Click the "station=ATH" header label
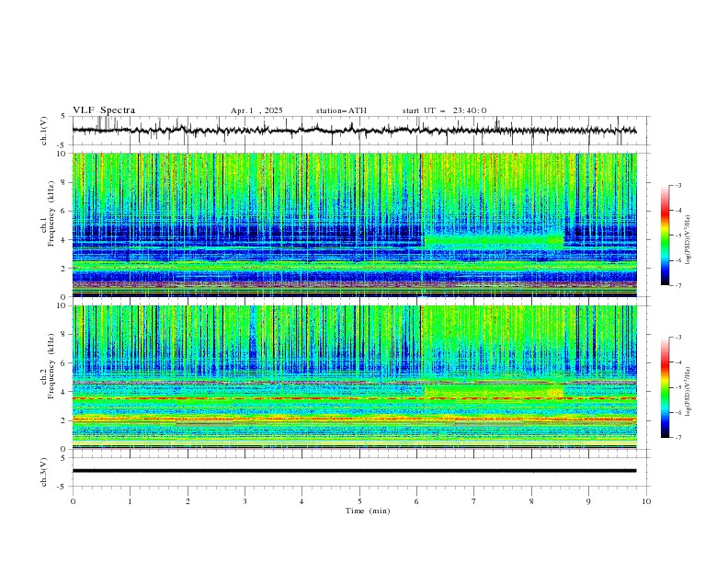 point(341,110)
